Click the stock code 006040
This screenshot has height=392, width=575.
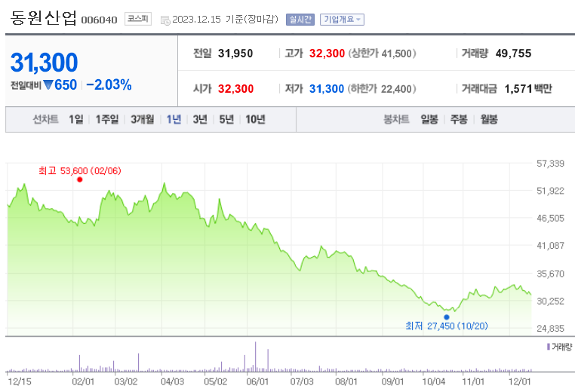pos(99,20)
